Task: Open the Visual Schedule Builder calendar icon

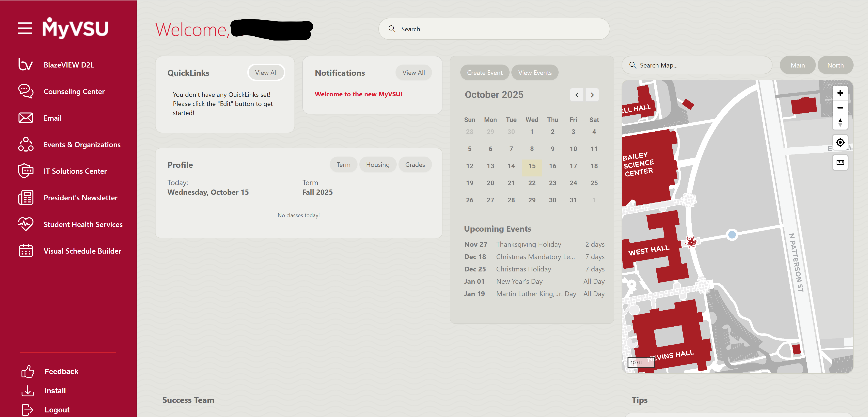Action: click(26, 251)
